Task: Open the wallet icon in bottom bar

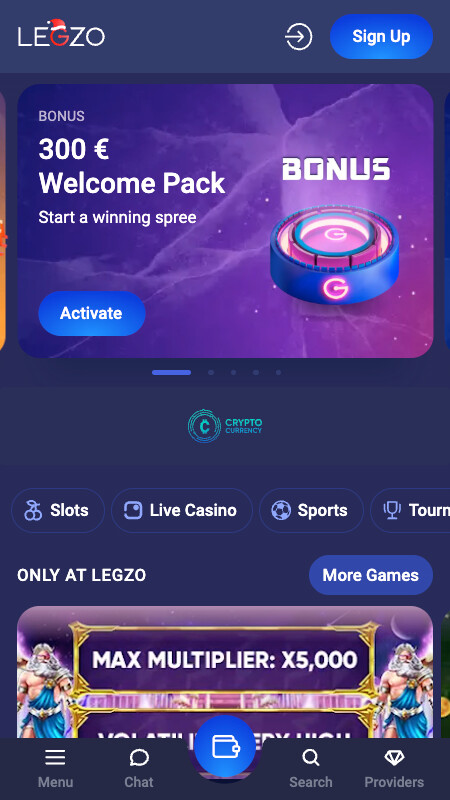Action: pos(225,746)
